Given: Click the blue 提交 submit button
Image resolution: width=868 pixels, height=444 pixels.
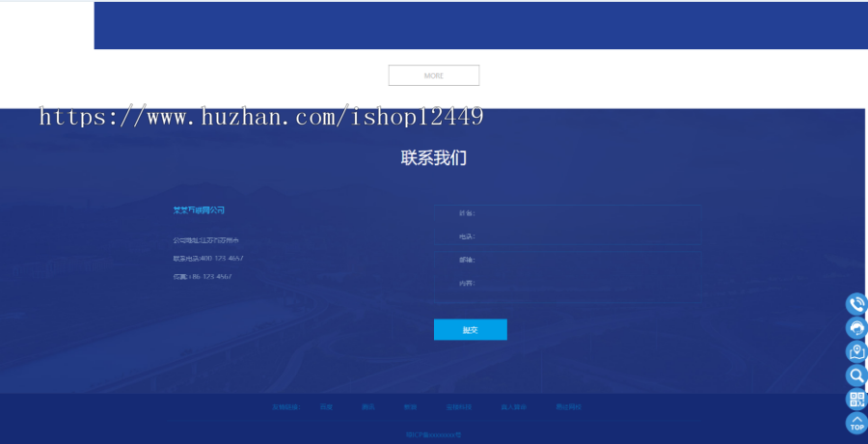Looking at the screenshot, I should tap(470, 330).
